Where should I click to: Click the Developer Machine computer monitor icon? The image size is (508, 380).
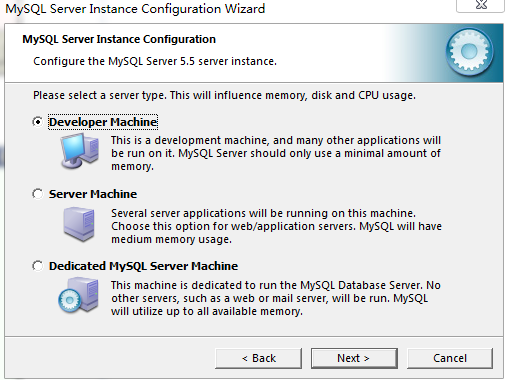click(80, 151)
